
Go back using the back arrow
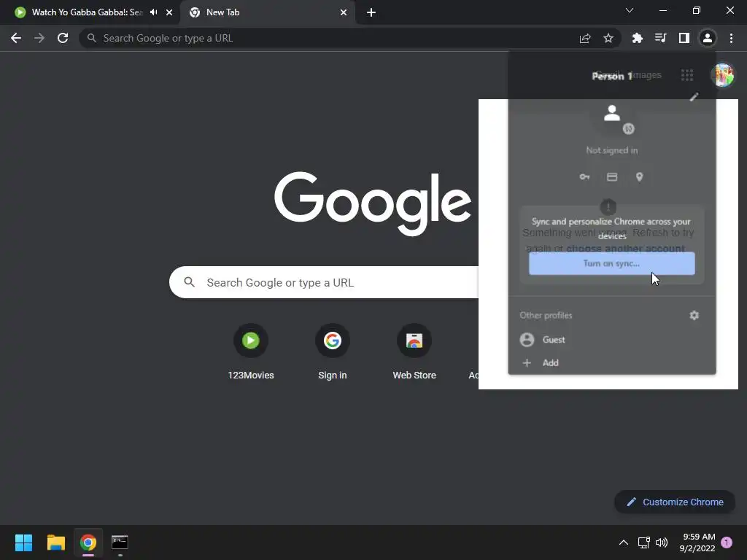click(x=16, y=38)
